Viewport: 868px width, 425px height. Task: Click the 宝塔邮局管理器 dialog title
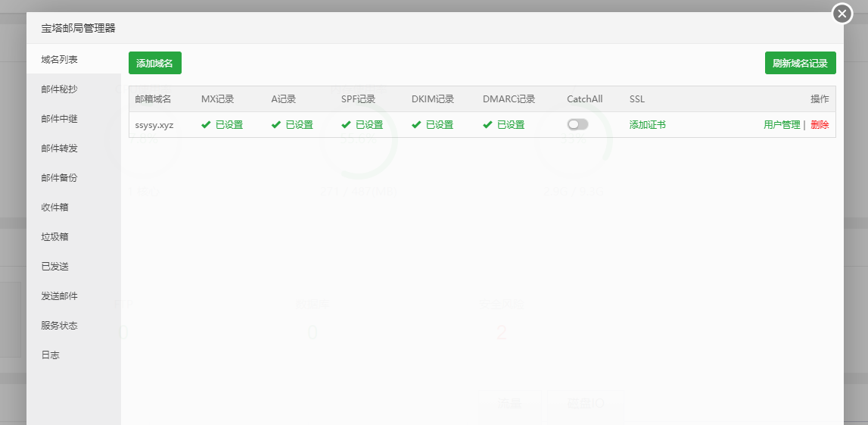[78, 28]
